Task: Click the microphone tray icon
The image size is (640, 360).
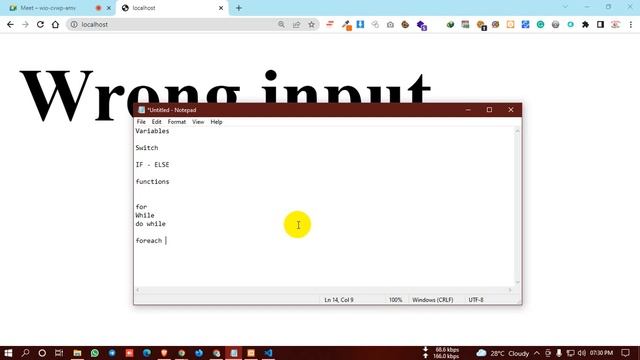Action: click(559, 353)
